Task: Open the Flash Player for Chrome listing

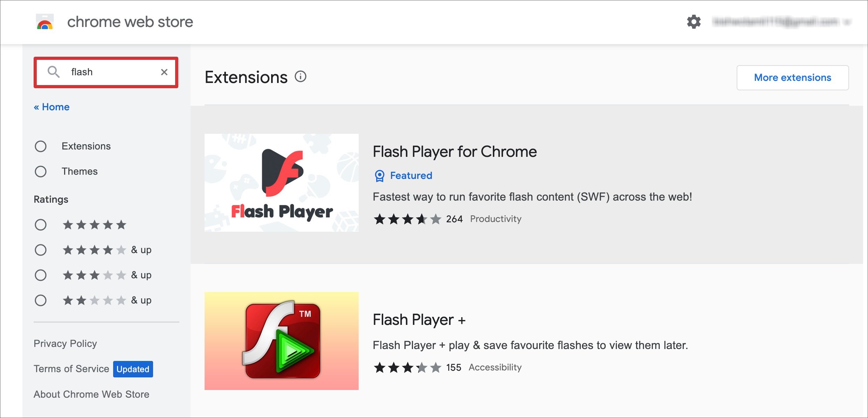Action: point(454,152)
